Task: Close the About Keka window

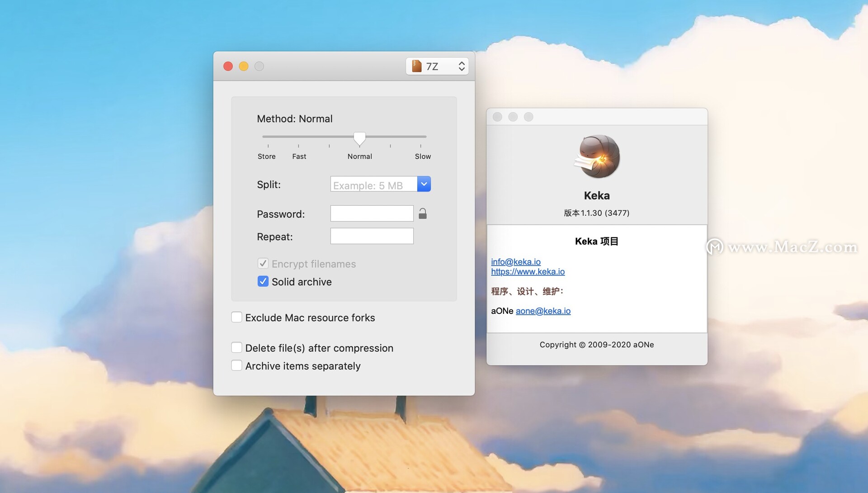Action: coord(497,117)
